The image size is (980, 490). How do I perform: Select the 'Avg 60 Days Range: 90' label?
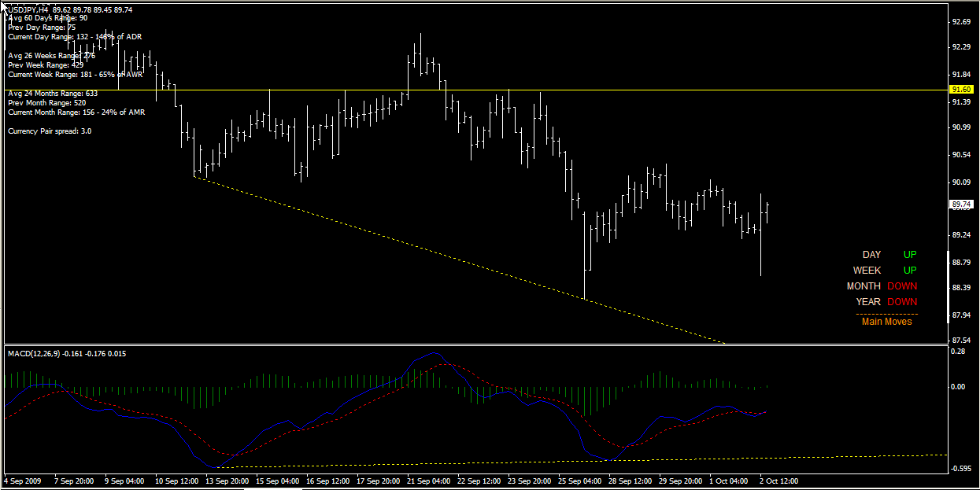pyautogui.click(x=47, y=17)
